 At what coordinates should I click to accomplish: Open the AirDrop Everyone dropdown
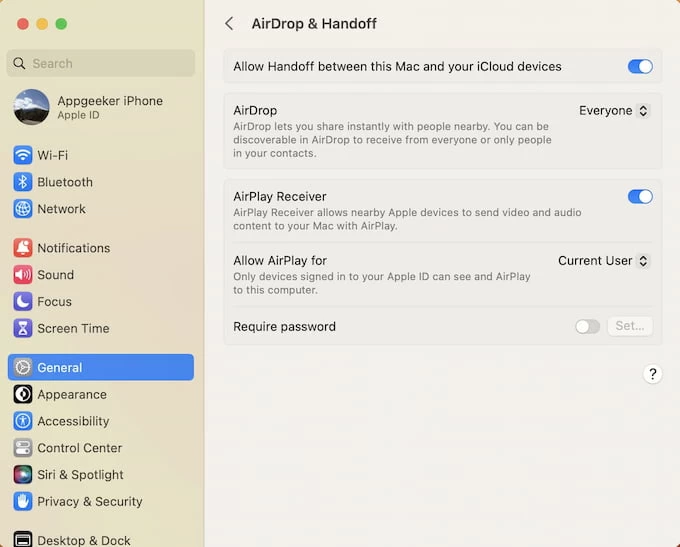614,111
